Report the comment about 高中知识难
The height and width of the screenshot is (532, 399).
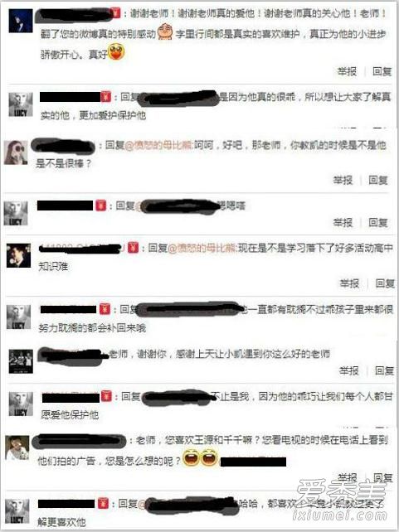tap(349, 283)
